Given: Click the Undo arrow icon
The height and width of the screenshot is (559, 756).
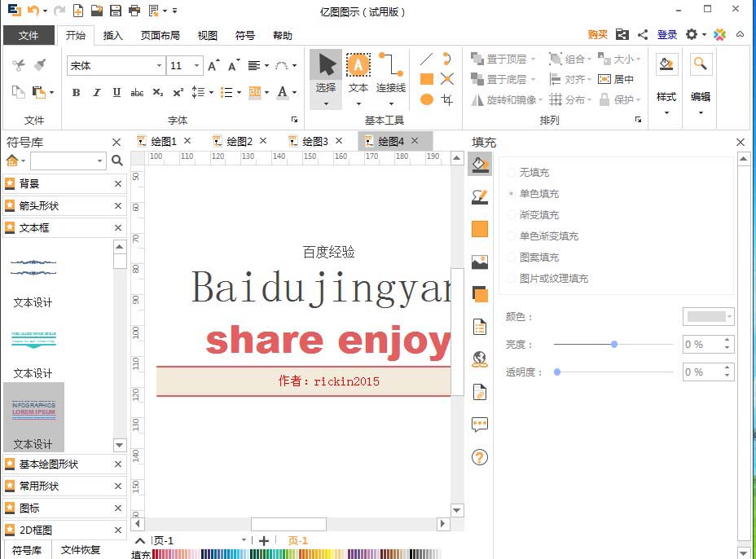Looking at the screenshot, I should pyautogui.click(x=33, y=10).
